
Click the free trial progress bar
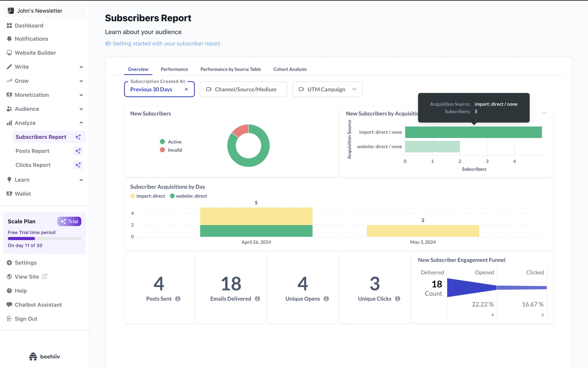pos(44,239)
